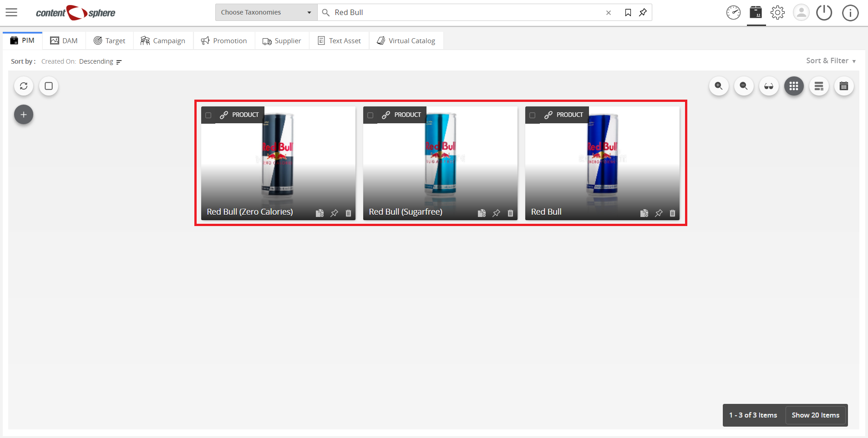This screenshot has width=868, height=438.
Task: Open the dashboard gauge icon
Action: click(x=733, y=13)
